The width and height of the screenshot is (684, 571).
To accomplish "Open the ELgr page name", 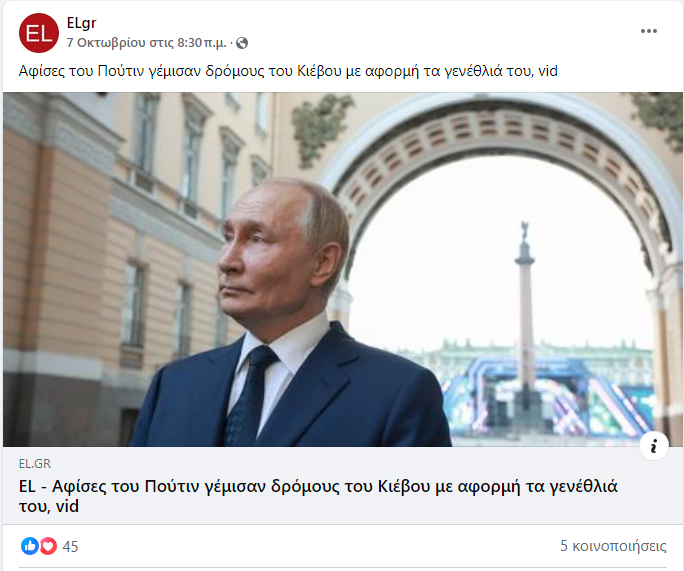I will (82, 23).
